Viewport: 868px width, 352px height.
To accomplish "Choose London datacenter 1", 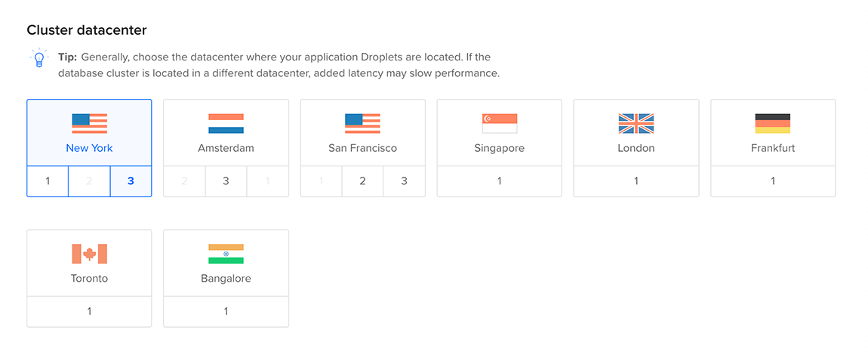I will (636, 181).
